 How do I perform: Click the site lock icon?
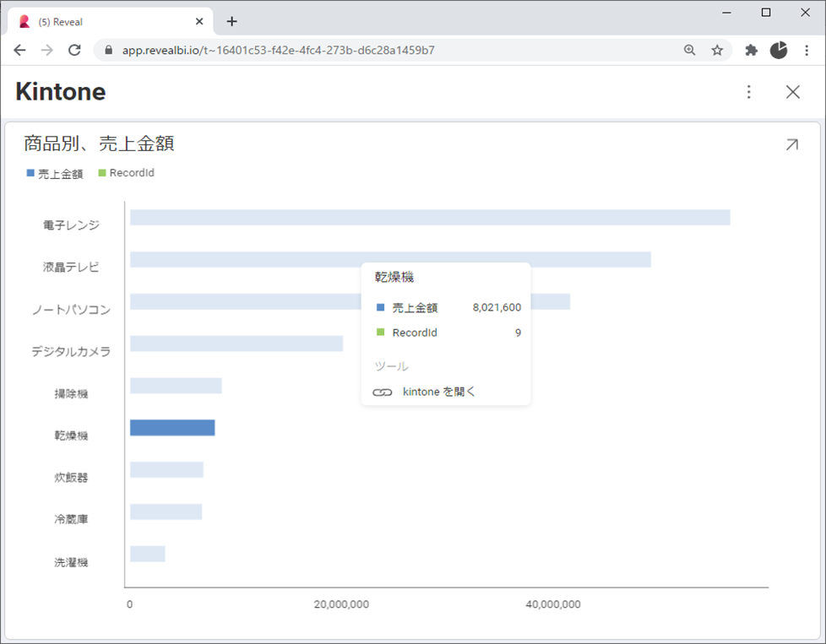click(108, 50)
